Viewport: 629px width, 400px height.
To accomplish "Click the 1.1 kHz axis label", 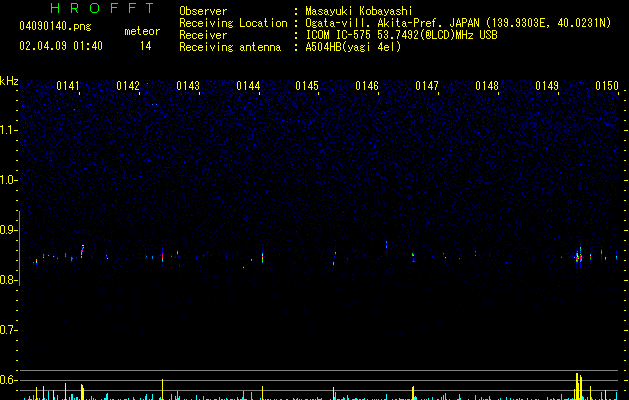I will [8, 130].
